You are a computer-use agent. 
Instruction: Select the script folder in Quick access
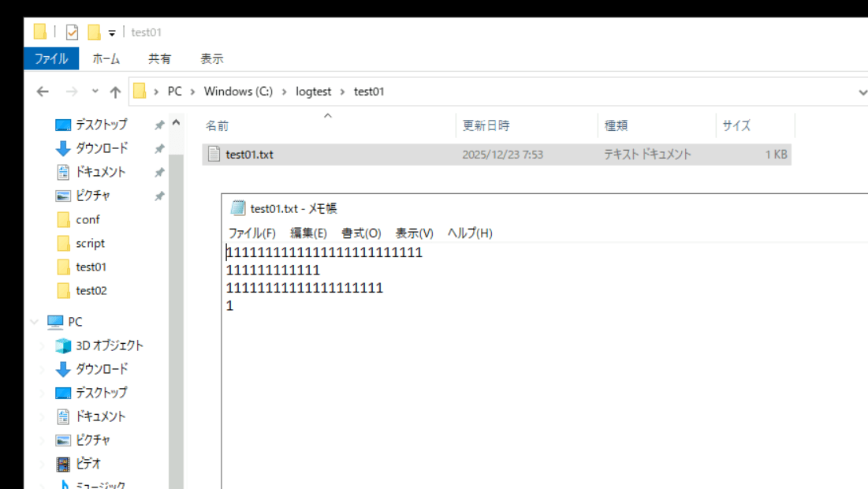coord(90,243)
